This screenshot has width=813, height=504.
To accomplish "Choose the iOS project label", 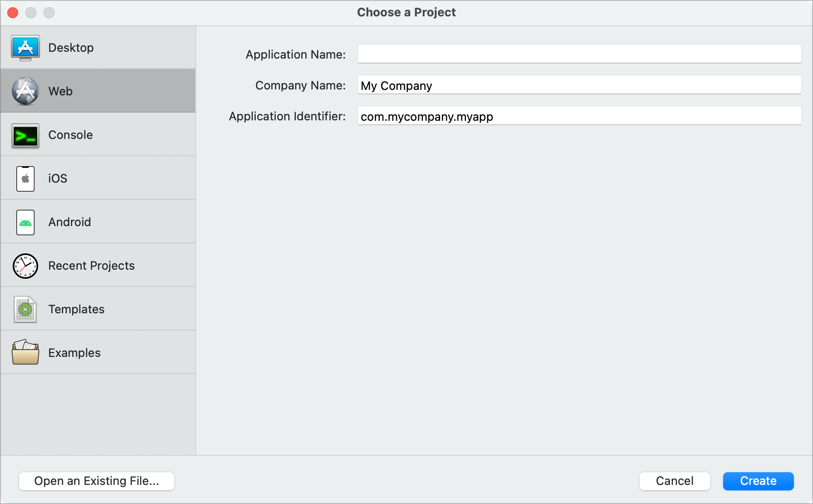I will pyautogui.click(x=58, y=178).
